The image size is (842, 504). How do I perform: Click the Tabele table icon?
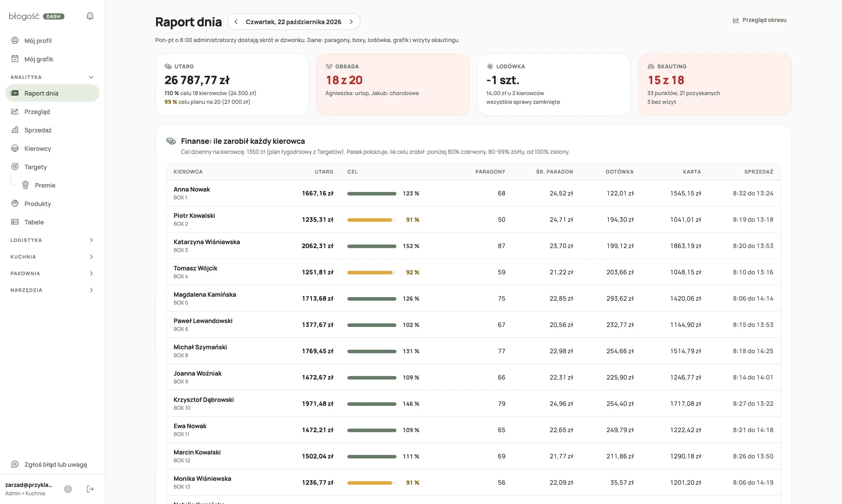point(15,222)
